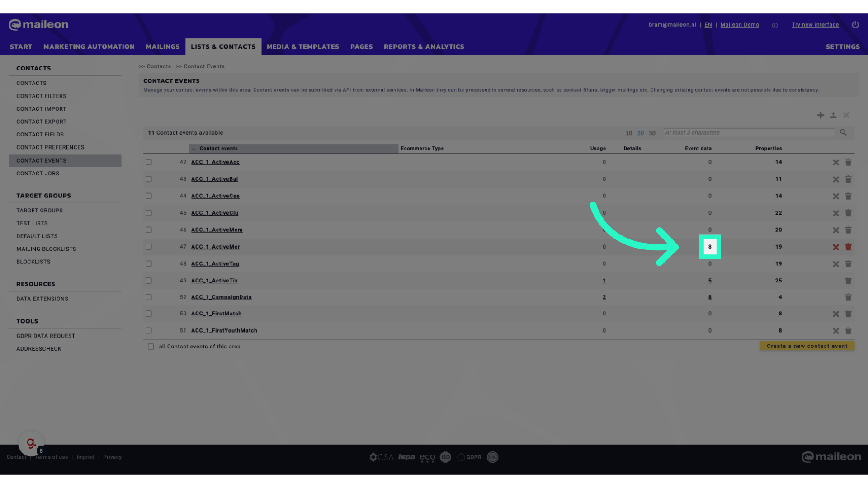Screen dimensions: 868x488
Task: Click the event search text field
Action: click(749, 133)
